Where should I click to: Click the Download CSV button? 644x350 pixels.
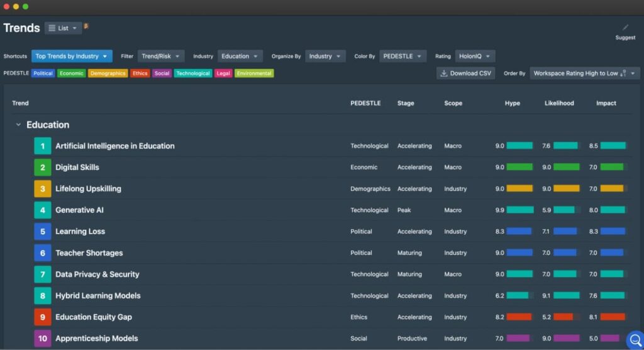tap(466, 74)
